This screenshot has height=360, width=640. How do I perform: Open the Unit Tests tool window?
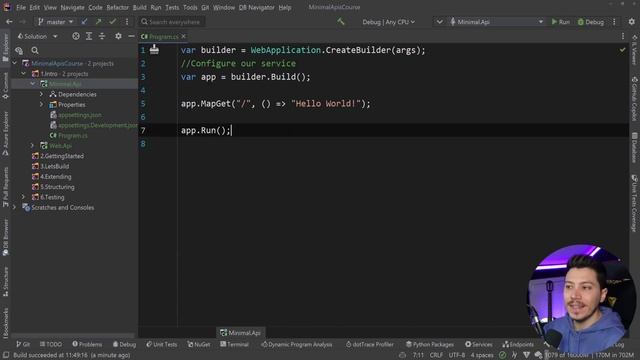pyautogui.click(x=162, y=344)
